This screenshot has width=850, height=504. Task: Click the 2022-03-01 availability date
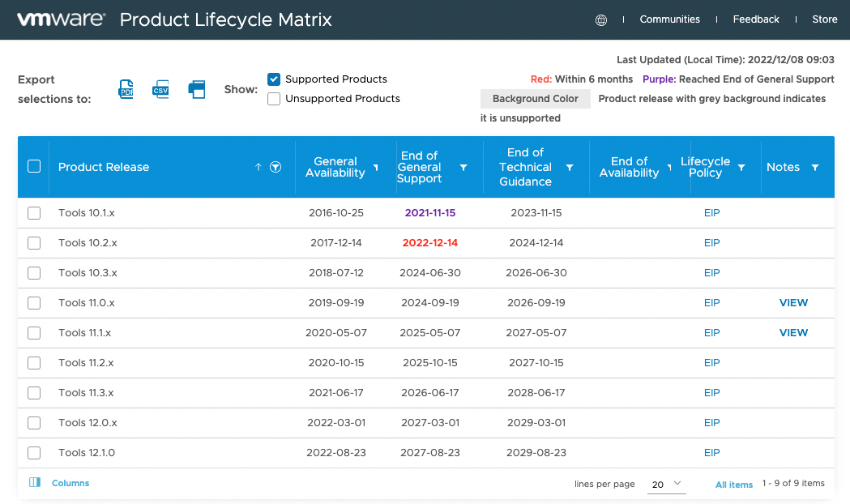point(336,423)
